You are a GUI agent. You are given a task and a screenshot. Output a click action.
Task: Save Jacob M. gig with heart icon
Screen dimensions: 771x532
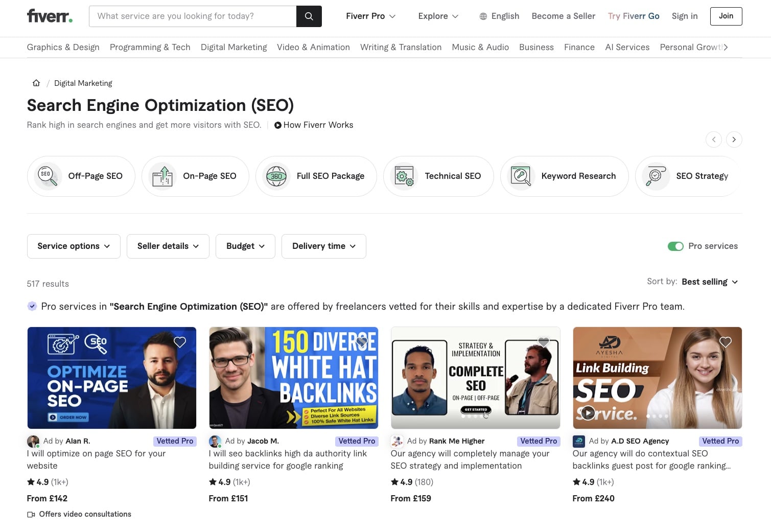coord(362,342)
